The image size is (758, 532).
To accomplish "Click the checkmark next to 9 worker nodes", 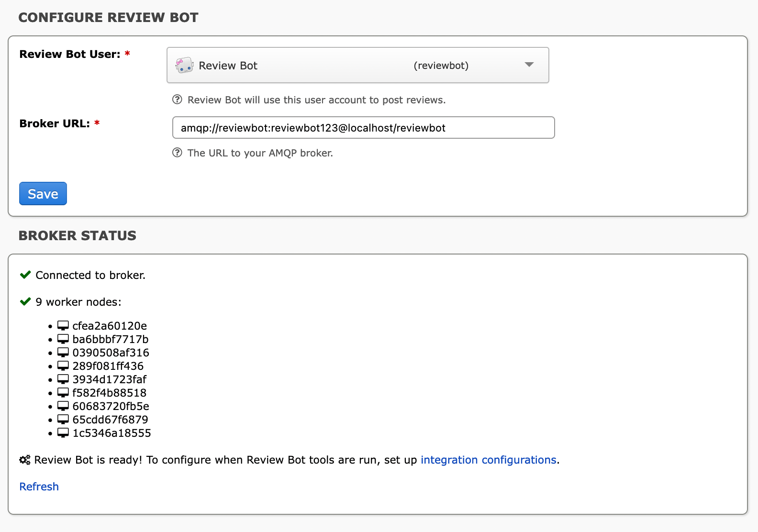I will (25, 302).
